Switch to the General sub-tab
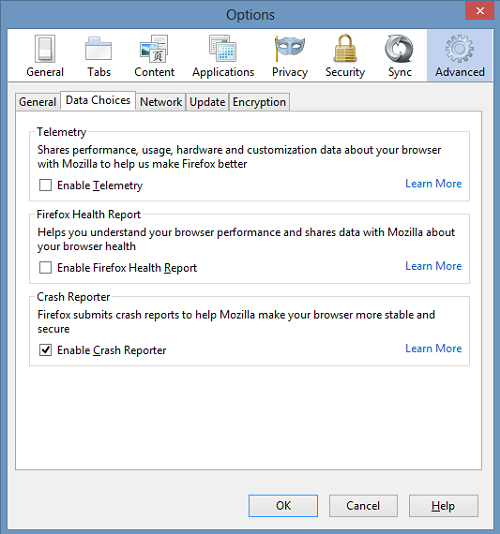500x534 pixels. click(37, 102)
